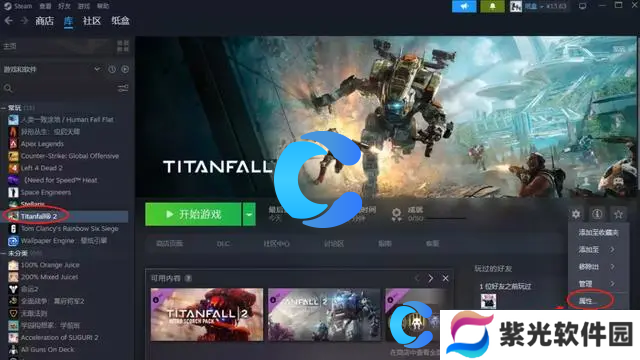Go back with the left arrow navigation icon
The image size is (640, 360).
9,21
